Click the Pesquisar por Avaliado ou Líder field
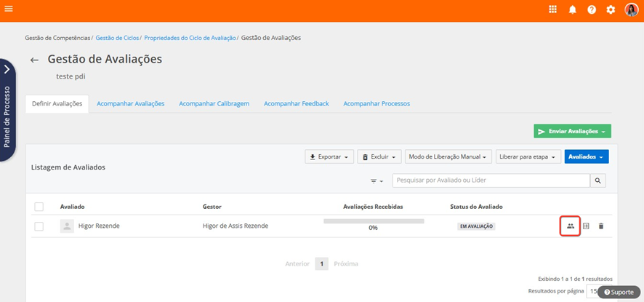The width and height of the screenshot is (644, 302). tap(491, 180)
